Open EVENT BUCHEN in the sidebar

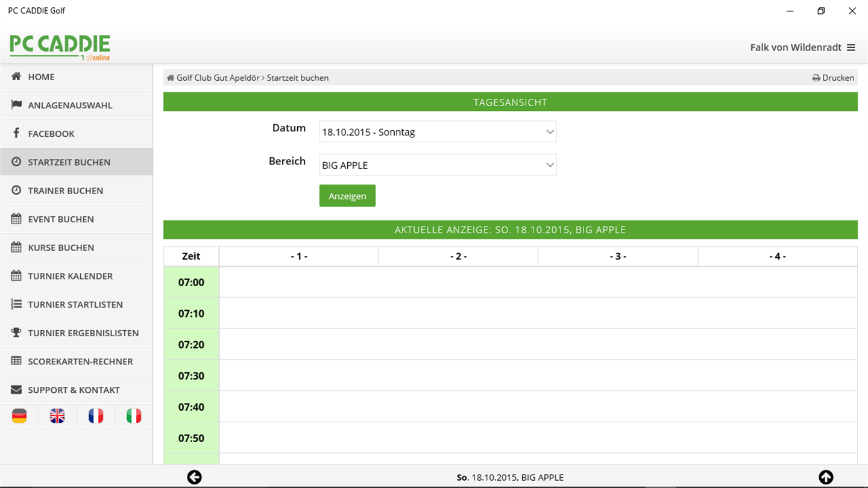(x=77, y=219)
